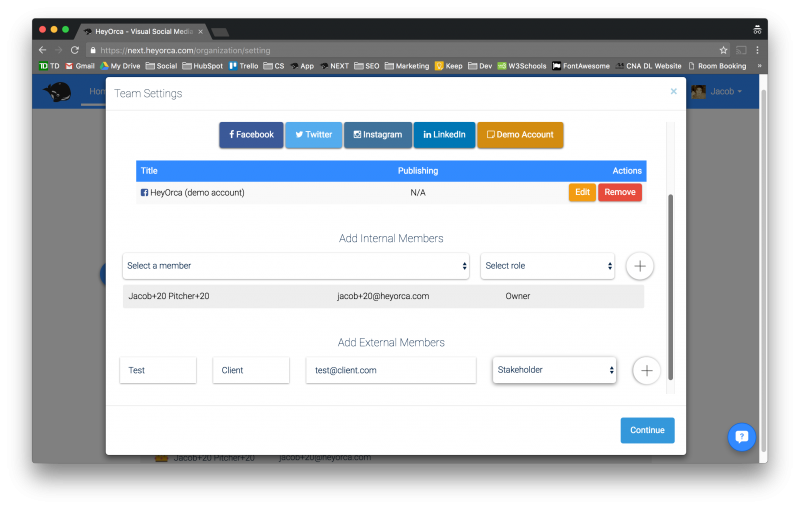
Task: Click the Jacob+20 Pitcher+20 member name
Action: [169, 296]
